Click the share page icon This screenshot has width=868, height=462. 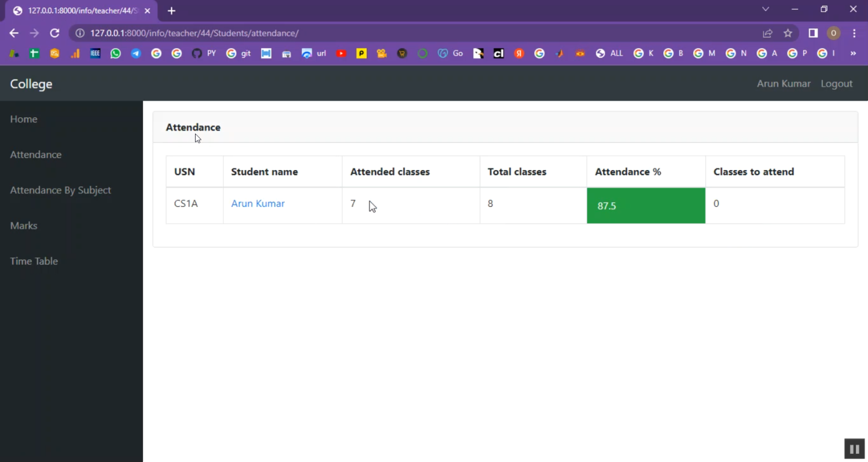767,34
